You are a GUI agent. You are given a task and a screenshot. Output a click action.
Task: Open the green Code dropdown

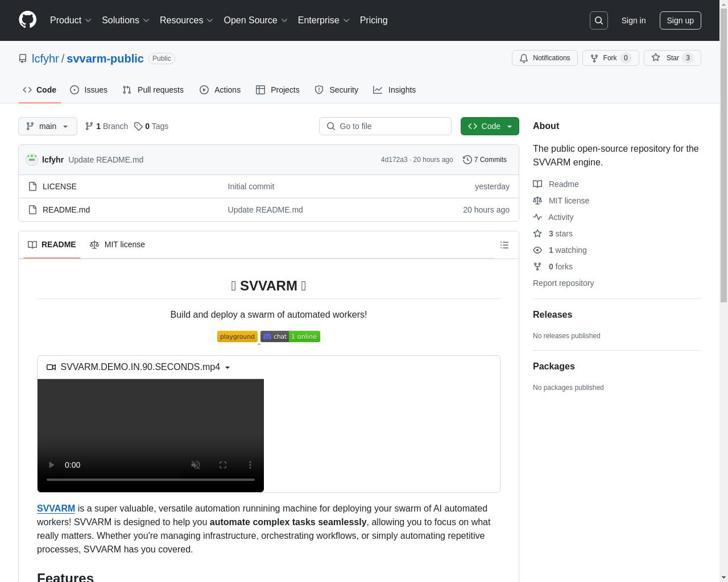[x=490, y=126]
